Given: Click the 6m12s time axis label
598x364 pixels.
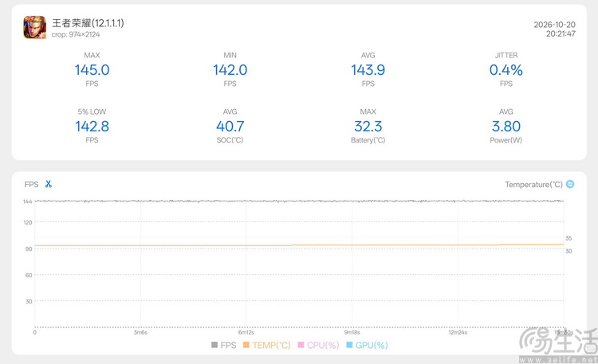Looking at the screenshot, I should (x=246, y=332).
